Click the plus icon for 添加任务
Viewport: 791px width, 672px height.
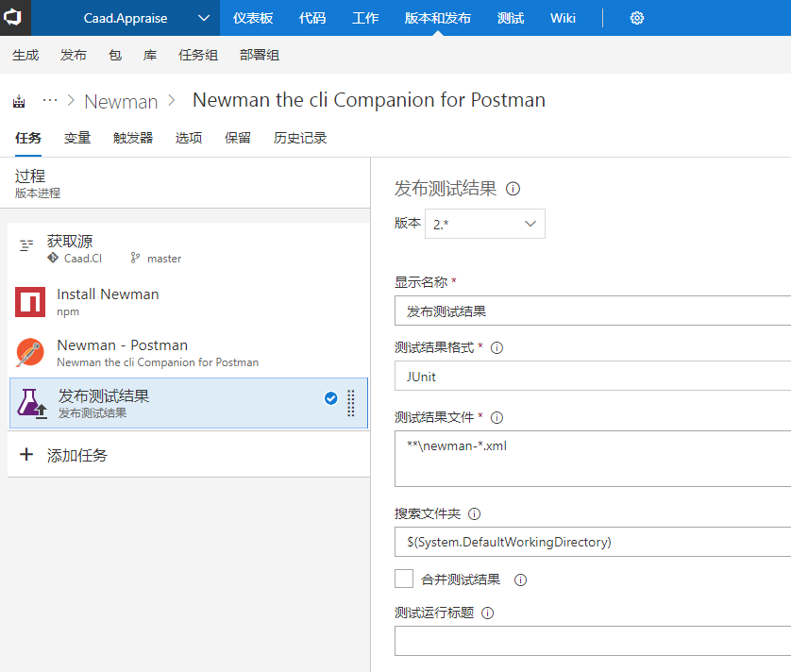coord(26,455)
